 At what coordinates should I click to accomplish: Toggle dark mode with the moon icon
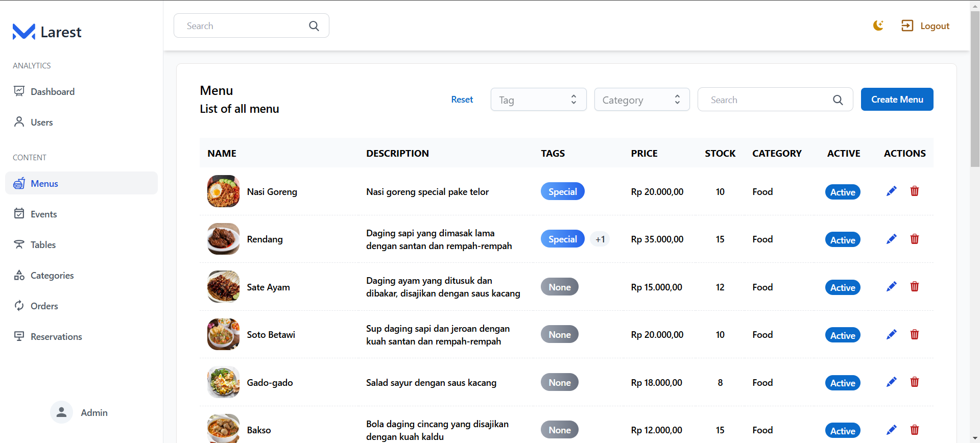[878, 26]
